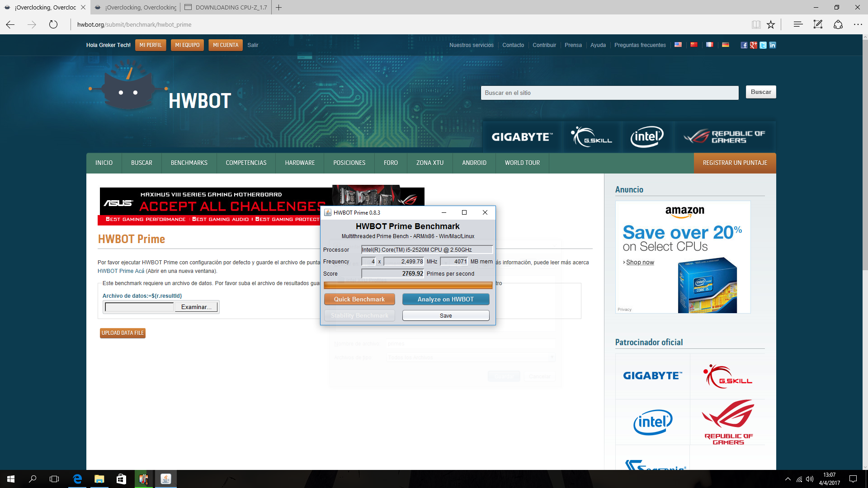Click the Buscar search button
868x488 pixels.
pos(761,92)
